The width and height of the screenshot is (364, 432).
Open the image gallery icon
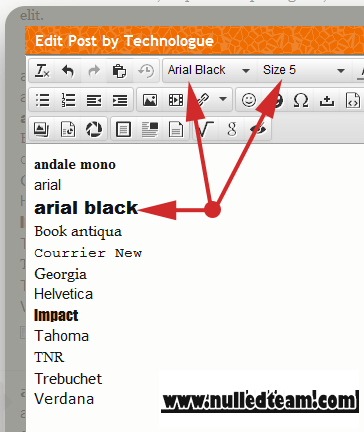click(x=42, y=129)
